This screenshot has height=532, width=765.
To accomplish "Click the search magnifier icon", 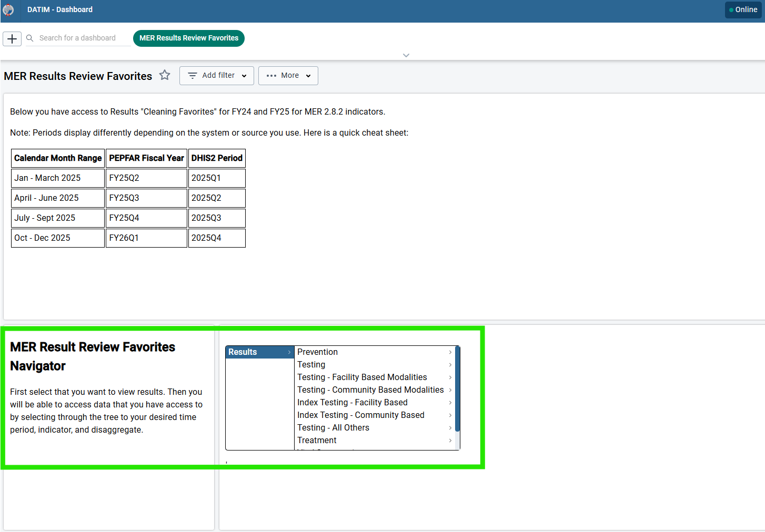I will coord(29,38).
